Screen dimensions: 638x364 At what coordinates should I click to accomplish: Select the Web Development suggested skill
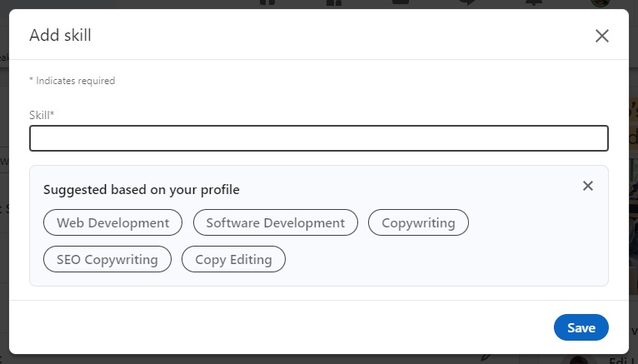click(112, 223)
